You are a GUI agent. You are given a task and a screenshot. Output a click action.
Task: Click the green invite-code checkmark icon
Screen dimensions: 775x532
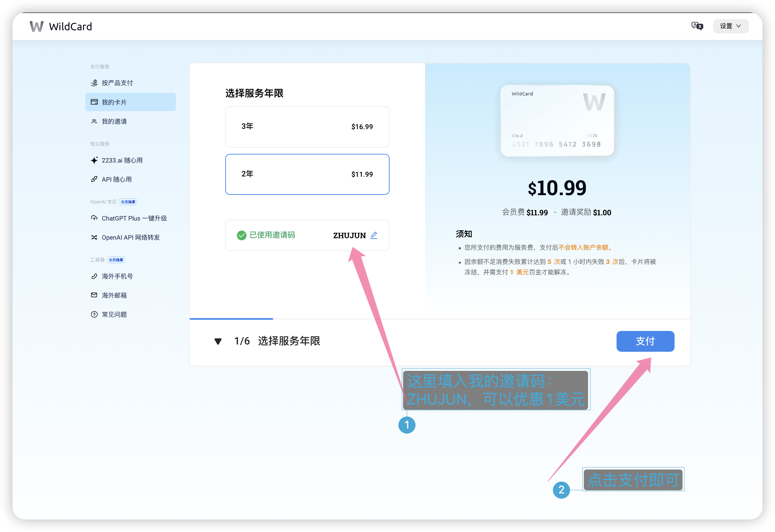(242, 235)
